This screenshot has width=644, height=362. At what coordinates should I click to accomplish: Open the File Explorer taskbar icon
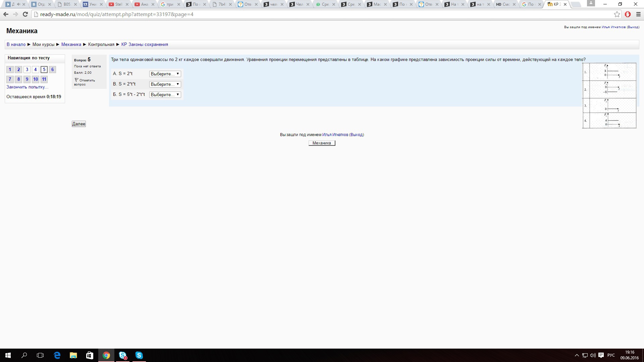coord(73,355)
